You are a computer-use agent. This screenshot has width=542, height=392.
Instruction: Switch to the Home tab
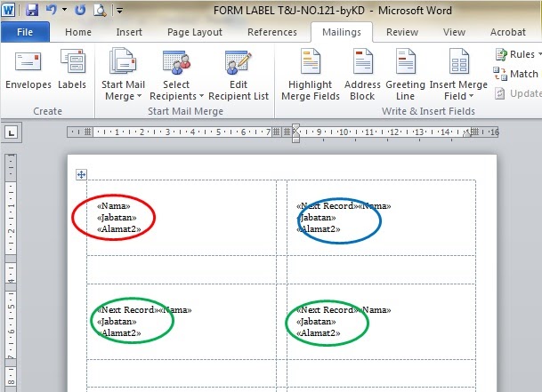pos(78,32)
